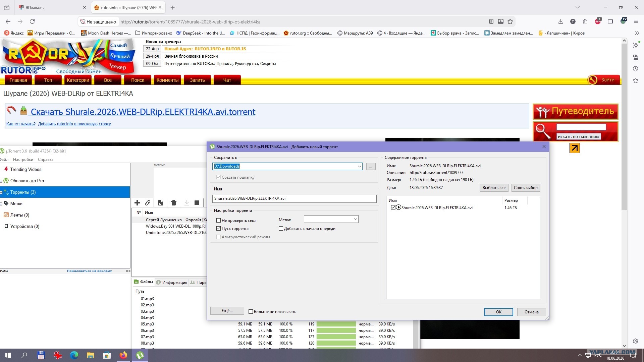
Task: Reload the rutor page
Action: pos(32,21)
